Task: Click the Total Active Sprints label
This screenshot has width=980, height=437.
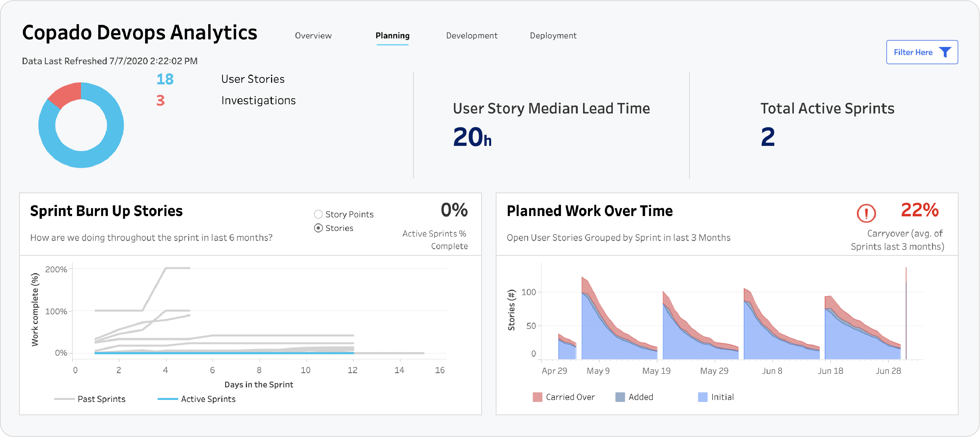Action: point(827,109)
